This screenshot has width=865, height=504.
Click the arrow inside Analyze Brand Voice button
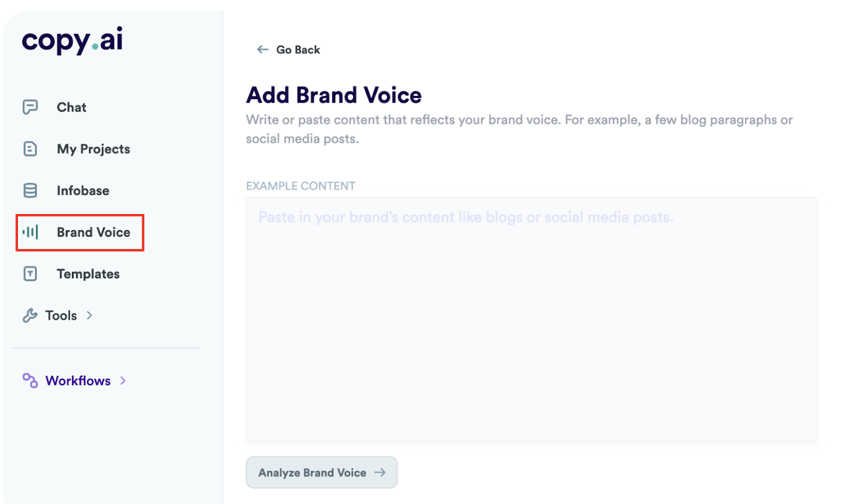click(379, 472)
